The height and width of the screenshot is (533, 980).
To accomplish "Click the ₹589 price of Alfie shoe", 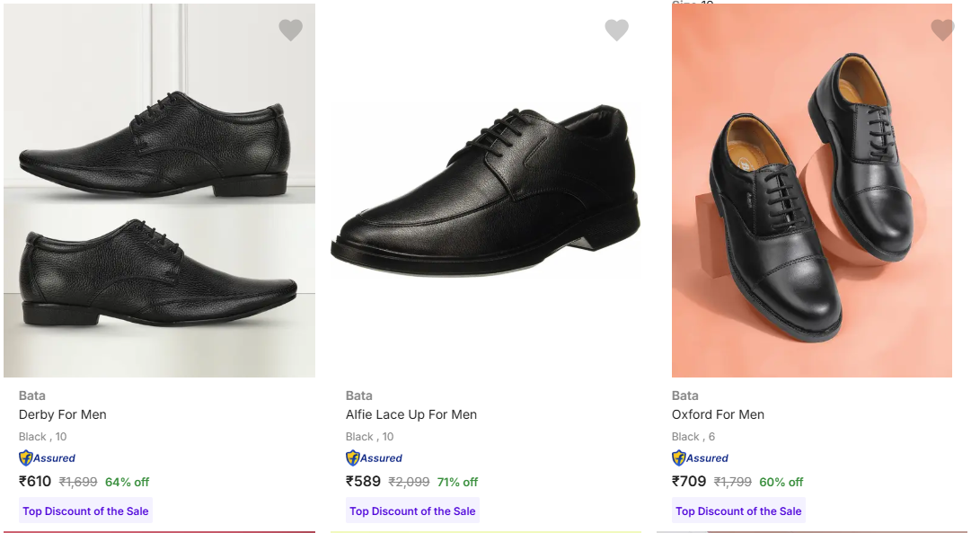I will tap(364, 482).
